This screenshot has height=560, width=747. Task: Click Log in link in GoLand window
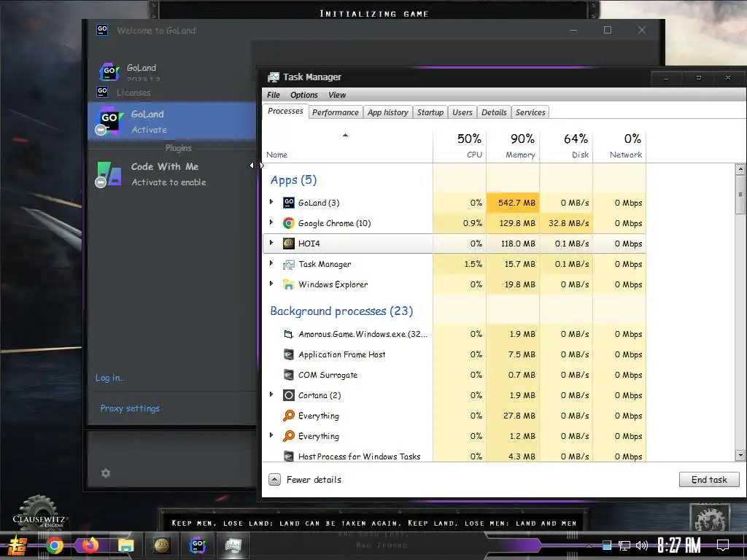coord(110,378)
